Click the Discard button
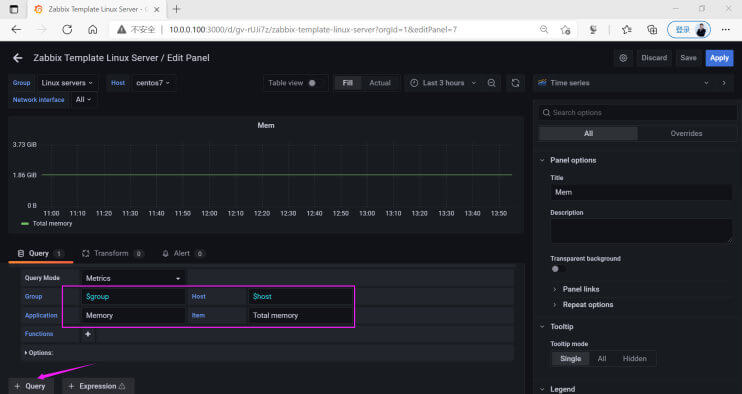742x394 pixels. [x=654, y=58]
